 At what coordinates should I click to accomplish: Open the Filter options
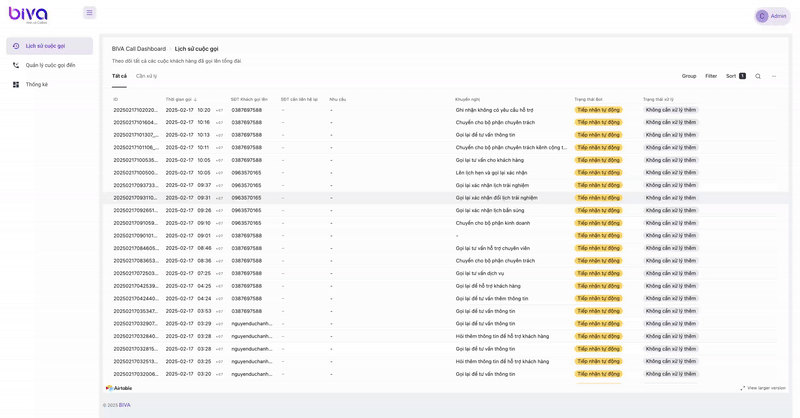(711, 76)
